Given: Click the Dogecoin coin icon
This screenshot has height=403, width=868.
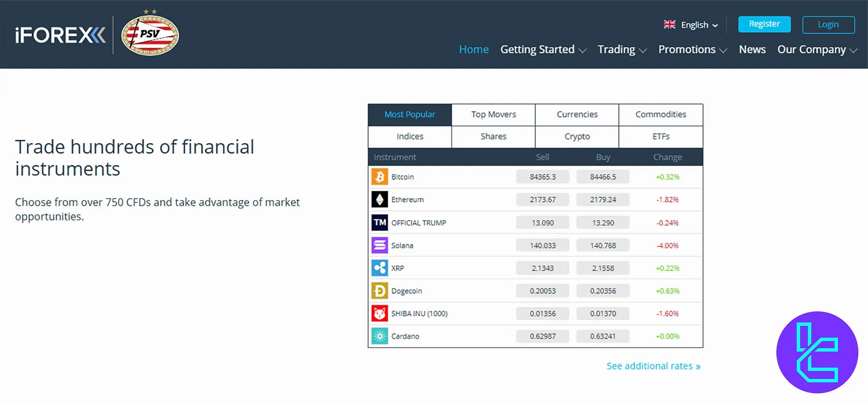Looking at the screenshot, I should (380, 291).
